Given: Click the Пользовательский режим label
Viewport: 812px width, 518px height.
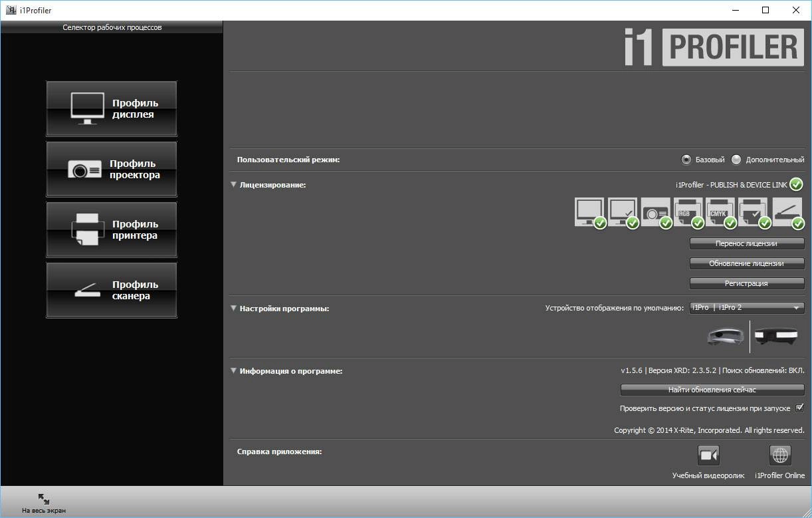Looking at the screenshot, I should [x=288, y=160].
